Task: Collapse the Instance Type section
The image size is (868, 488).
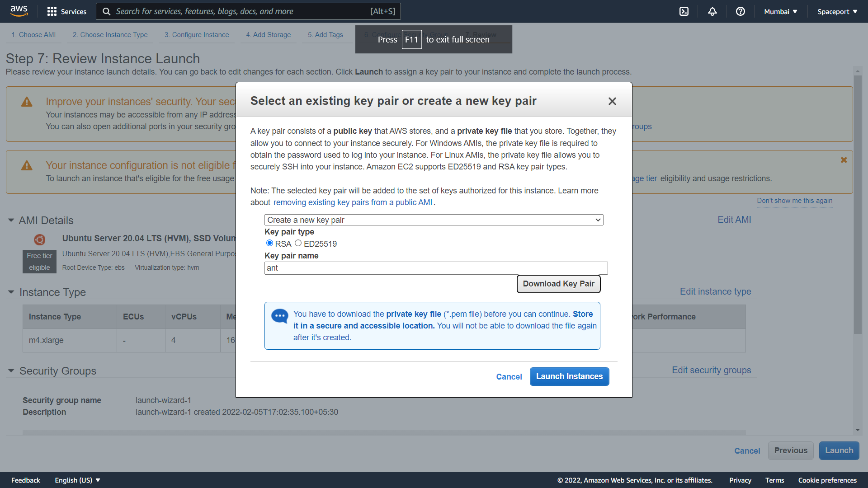Action: (x=11, y=292)
